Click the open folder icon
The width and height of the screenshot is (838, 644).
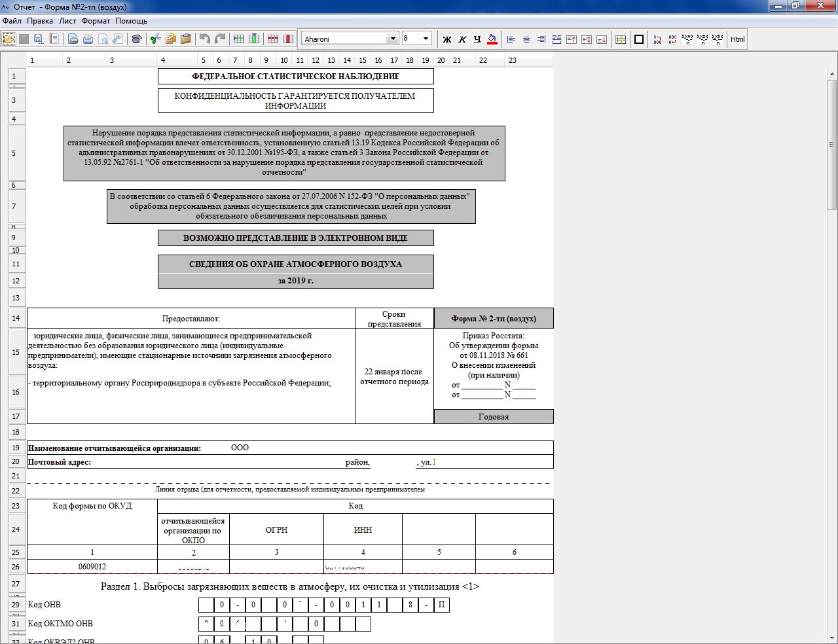[9, 39]
